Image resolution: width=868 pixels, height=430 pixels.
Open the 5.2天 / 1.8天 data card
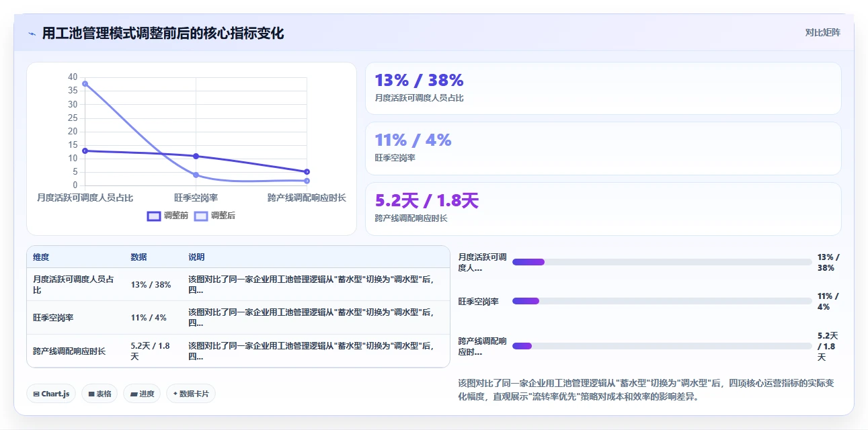click(x=603, y=209)
